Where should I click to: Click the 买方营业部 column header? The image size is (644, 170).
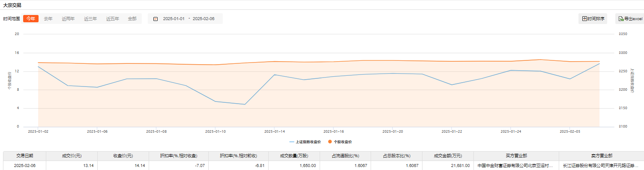point(516,156)
